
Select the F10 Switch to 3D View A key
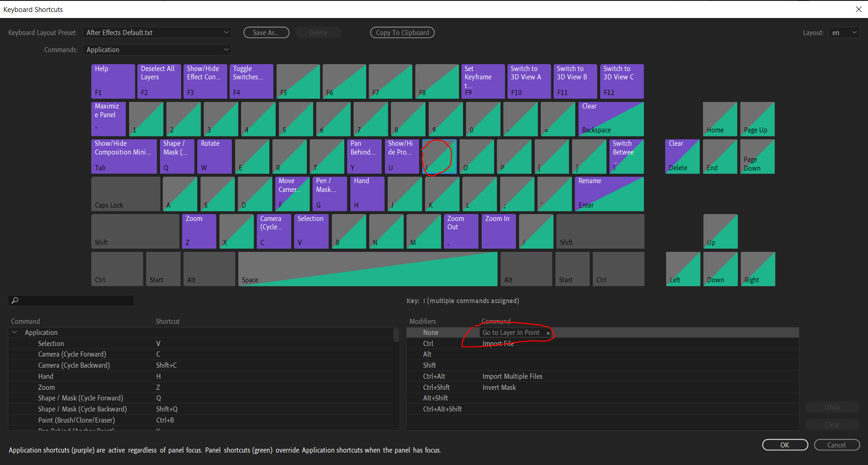tap(529, 81)
